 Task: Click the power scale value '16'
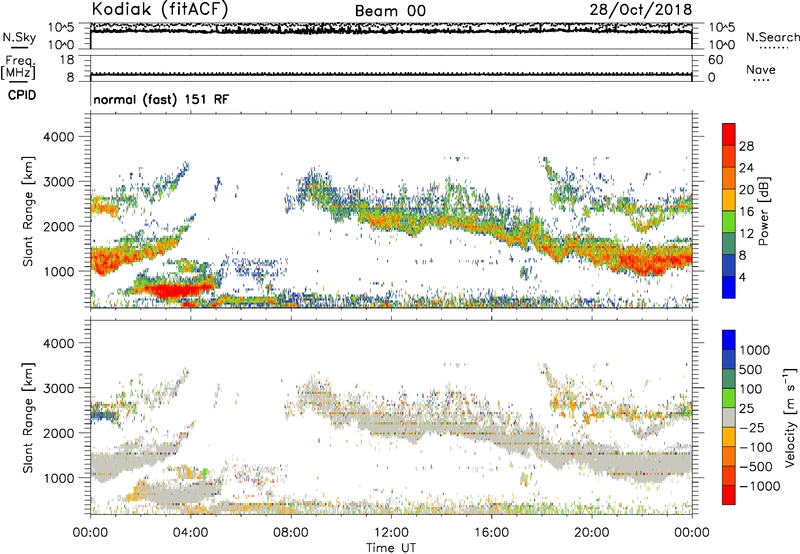click(x=746, y=212)
